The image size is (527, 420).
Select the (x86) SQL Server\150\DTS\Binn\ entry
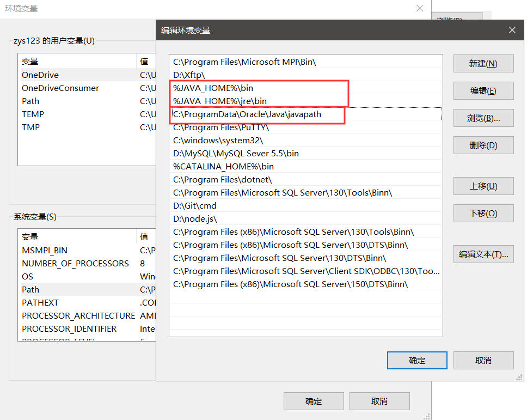(306, 284)
